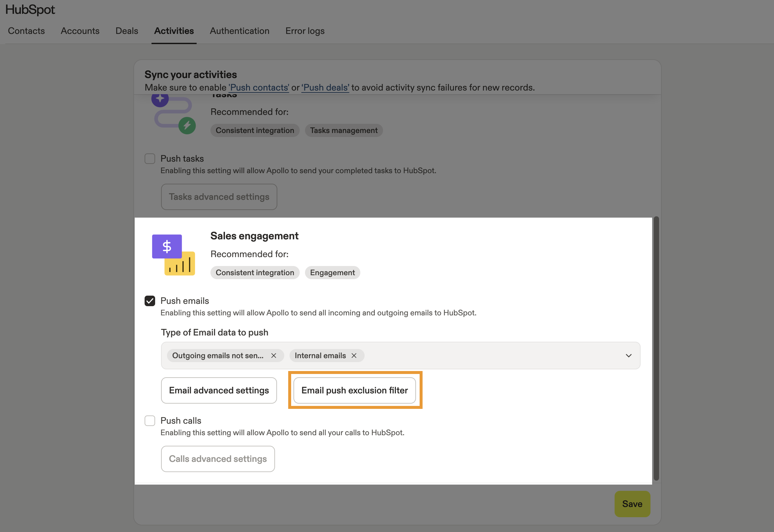Save the activity sync settings
Screen dimensions: 774x532
[x=632, y=504]
